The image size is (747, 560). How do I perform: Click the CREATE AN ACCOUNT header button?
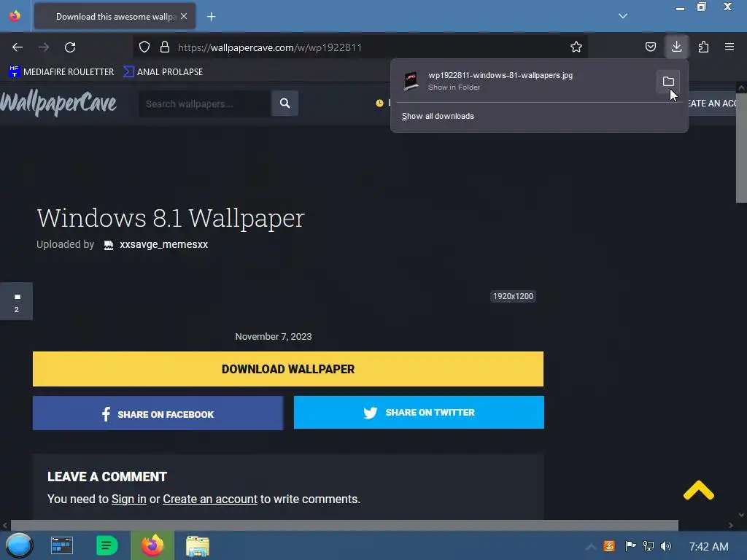[712, 104]
